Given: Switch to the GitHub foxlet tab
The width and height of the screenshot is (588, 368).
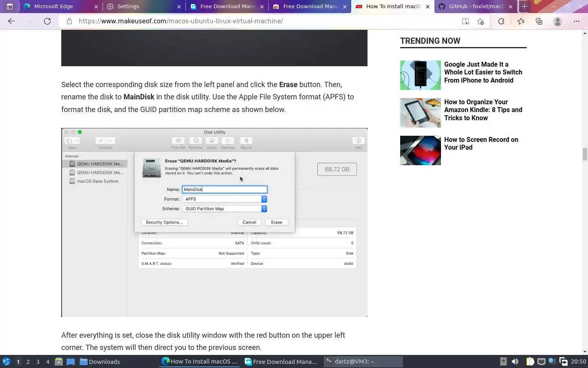Looking at the screenshot, I should [475, 7].
